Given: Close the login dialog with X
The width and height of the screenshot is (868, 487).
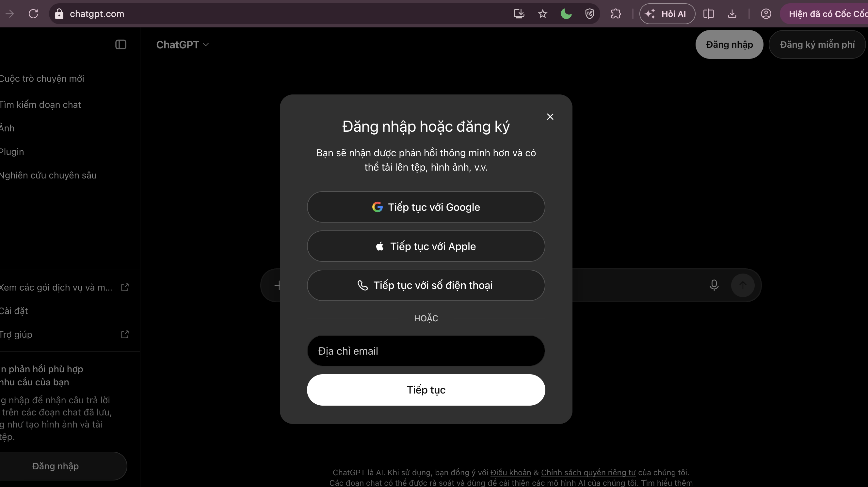Looking at the screenshot, I should [x=550, y=117].
